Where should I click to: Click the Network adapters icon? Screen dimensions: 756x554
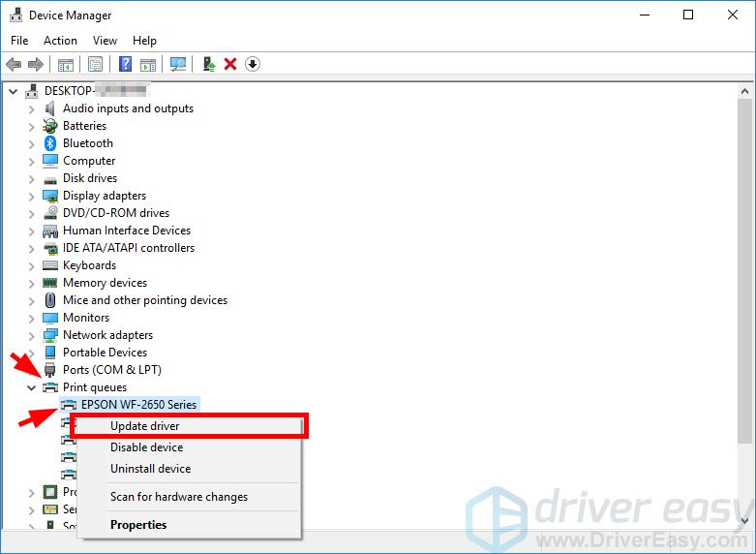[x=50, y=335]
